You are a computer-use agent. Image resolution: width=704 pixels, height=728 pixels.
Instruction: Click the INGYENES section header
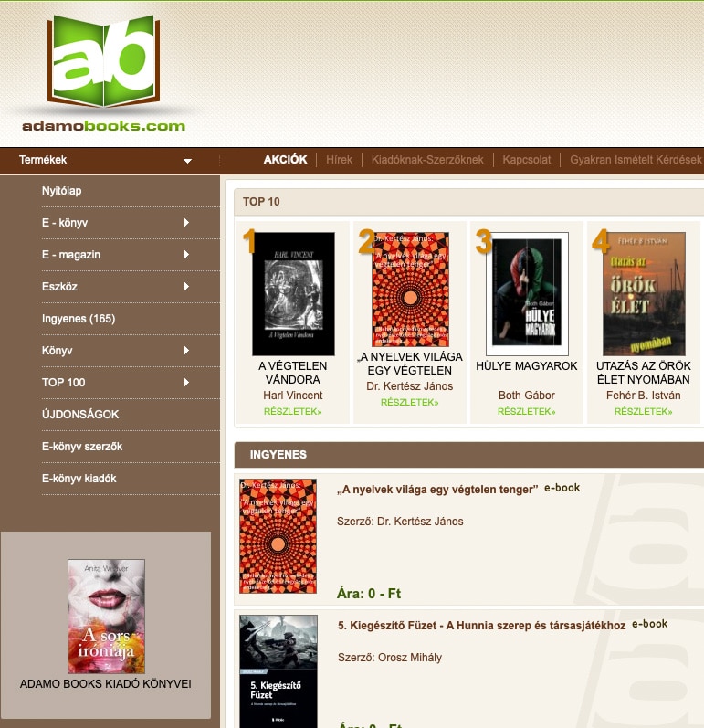coord(468,455)
